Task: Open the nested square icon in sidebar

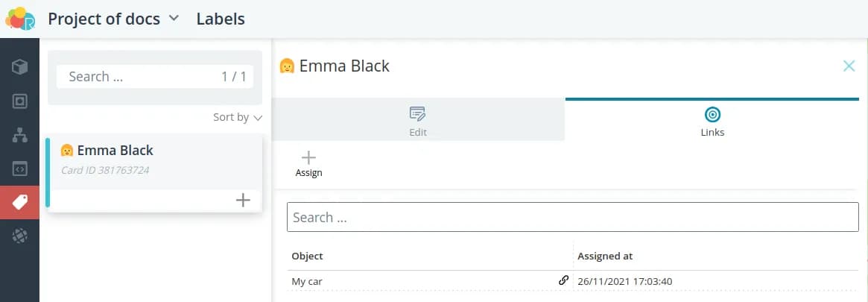Action: [20, 101]
